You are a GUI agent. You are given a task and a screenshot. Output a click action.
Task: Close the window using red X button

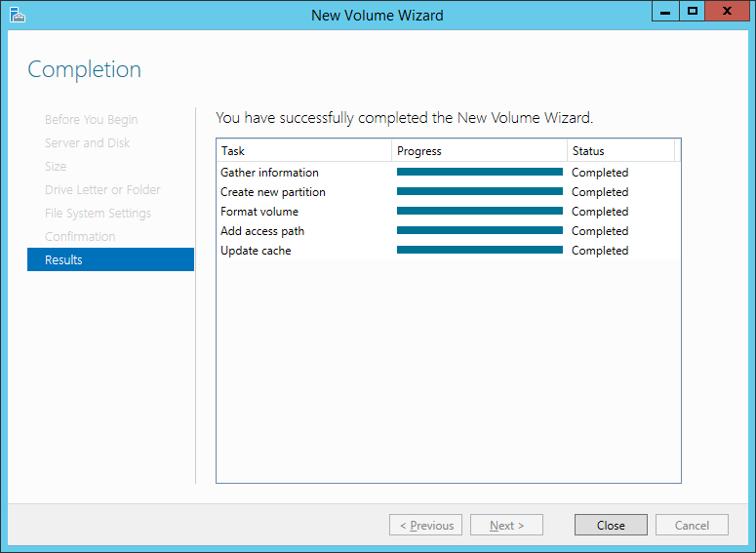727,12
